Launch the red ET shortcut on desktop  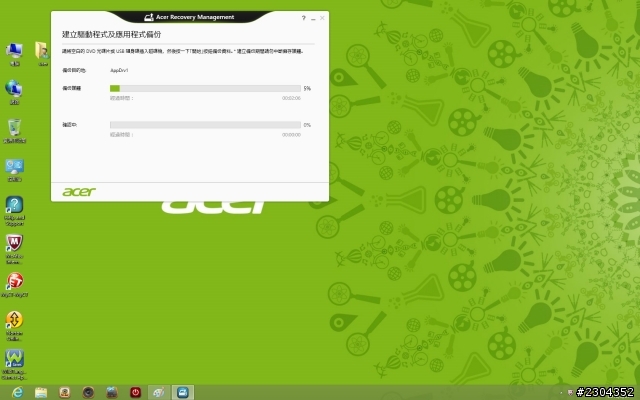tap(14, 284)
